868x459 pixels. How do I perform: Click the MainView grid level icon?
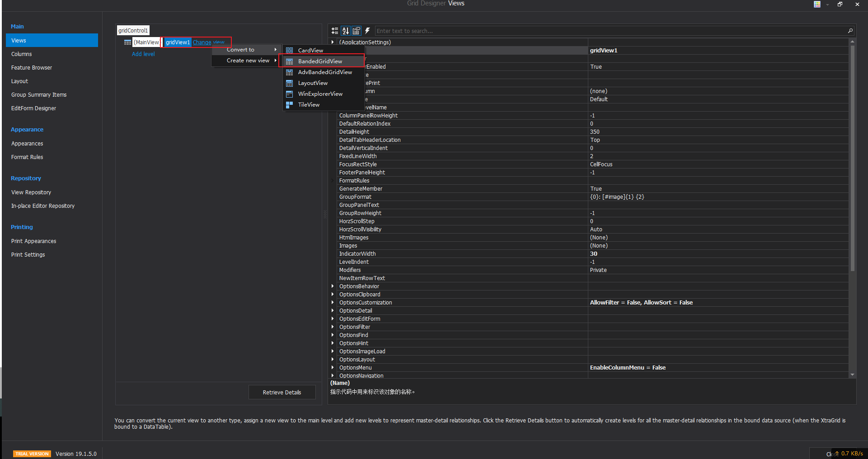tap(127, 42)
